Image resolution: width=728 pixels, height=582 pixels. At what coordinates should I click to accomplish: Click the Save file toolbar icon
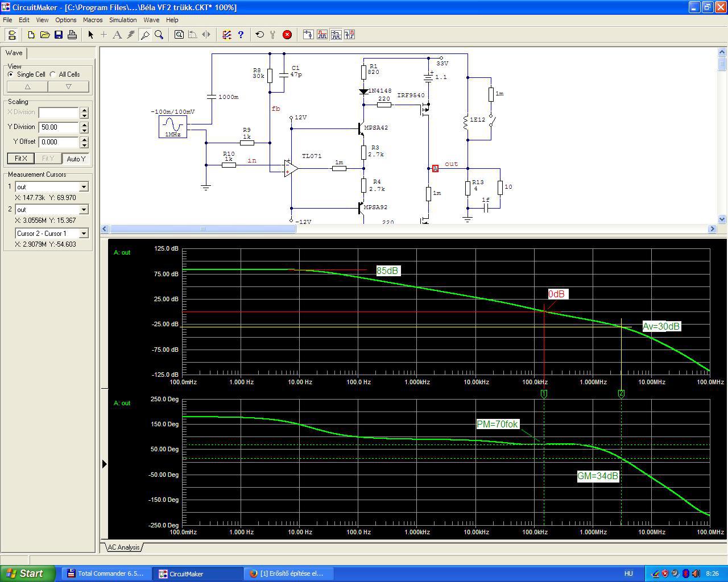pos(59,35)
